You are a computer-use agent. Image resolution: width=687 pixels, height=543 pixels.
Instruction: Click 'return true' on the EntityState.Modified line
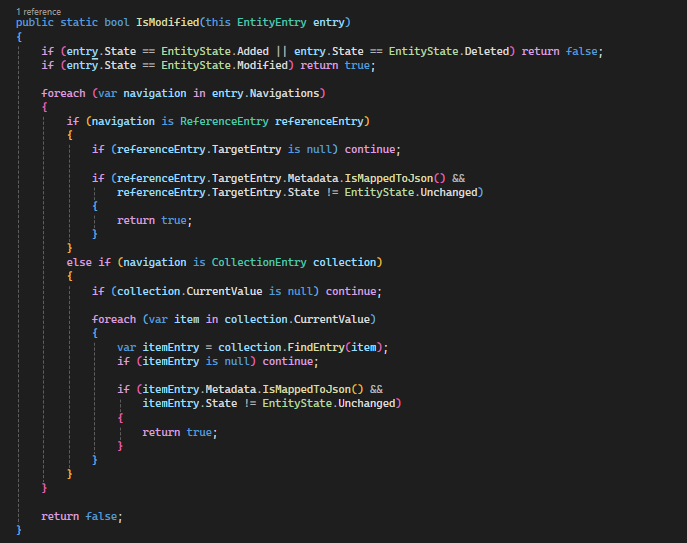pos(335,65)
